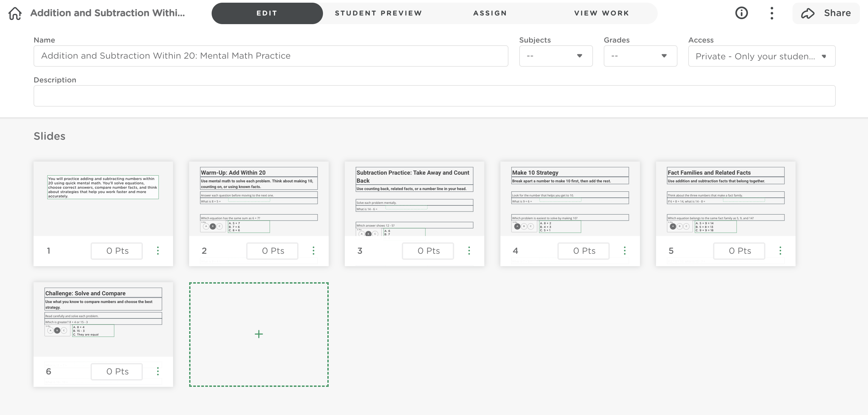This screenshot has height=415, width=868.
Task: Open slide 6 options menu dots
Action: tap(158, 371)
